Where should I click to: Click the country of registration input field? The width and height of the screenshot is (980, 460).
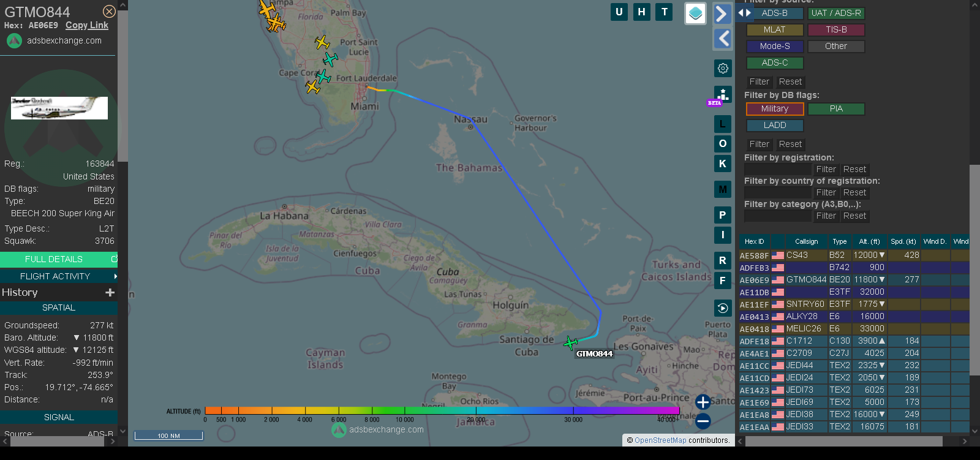tap(777, 192)
